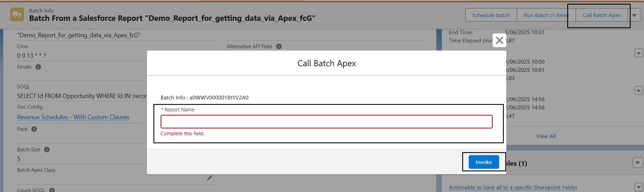Click the Call Batch Apex modal title
Viewport: 644px width, 192px height.
click(327, 63)
